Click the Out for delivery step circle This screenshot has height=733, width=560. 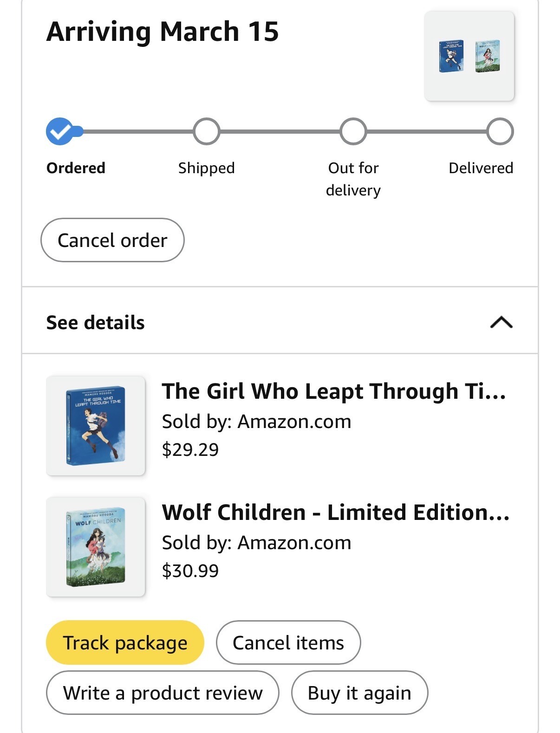tap(353, 132)
